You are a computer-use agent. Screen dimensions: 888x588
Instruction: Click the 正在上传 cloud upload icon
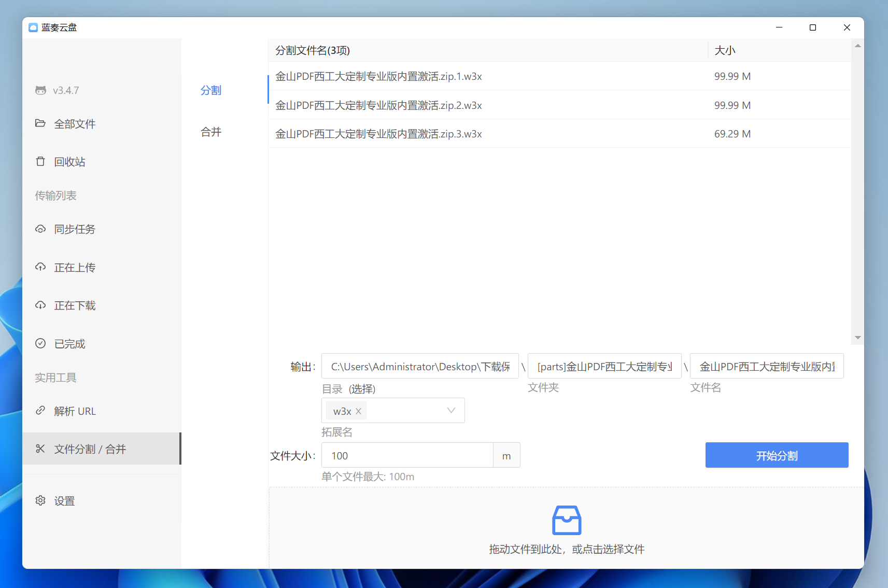click(x=40, y=267)
